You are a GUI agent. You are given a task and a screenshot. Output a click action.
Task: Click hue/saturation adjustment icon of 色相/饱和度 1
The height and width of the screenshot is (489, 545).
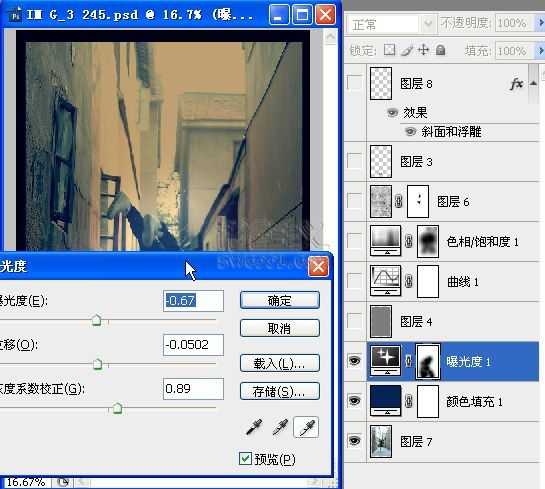pos(386,241)
